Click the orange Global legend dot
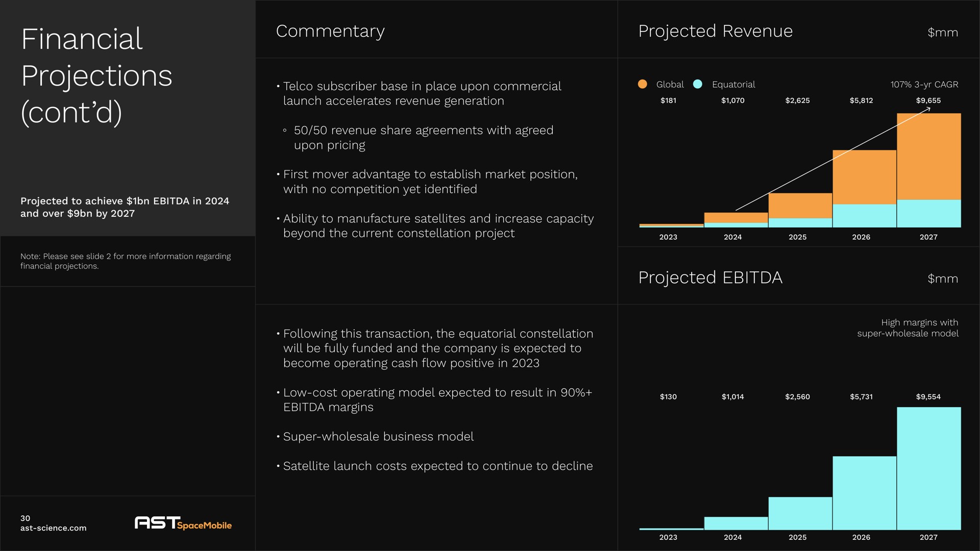The width and height of the screenshot is (980, 551). [x=643, y=84]
